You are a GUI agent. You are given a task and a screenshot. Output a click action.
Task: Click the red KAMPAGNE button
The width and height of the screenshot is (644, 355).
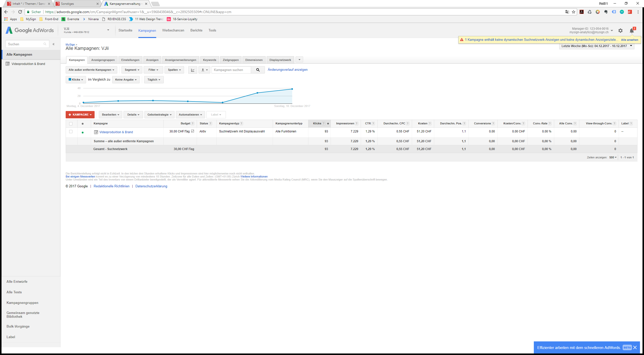point(80,115)
